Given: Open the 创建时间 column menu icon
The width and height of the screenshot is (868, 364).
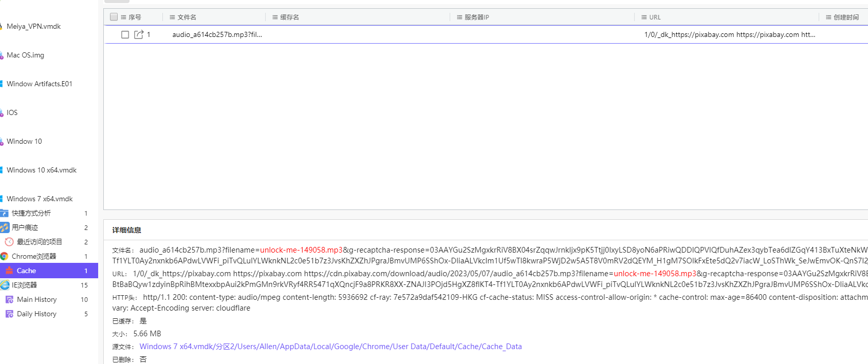Looking at the screenshot, I should click(828, 17).
